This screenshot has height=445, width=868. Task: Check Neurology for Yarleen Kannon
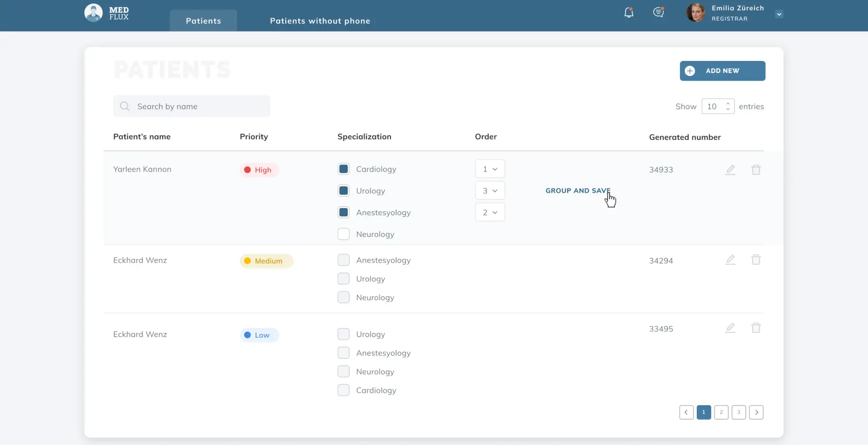click(343, 234)
